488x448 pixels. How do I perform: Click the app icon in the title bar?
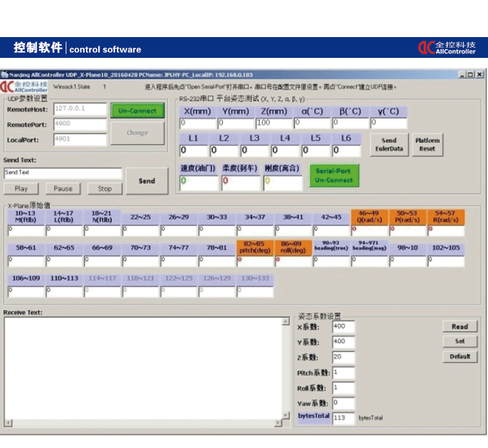pos(5,75)
